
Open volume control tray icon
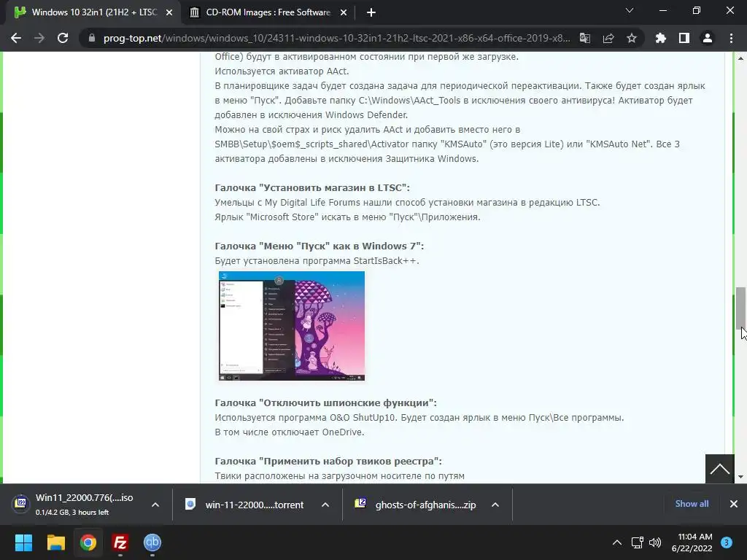click(x=655, y=542)
